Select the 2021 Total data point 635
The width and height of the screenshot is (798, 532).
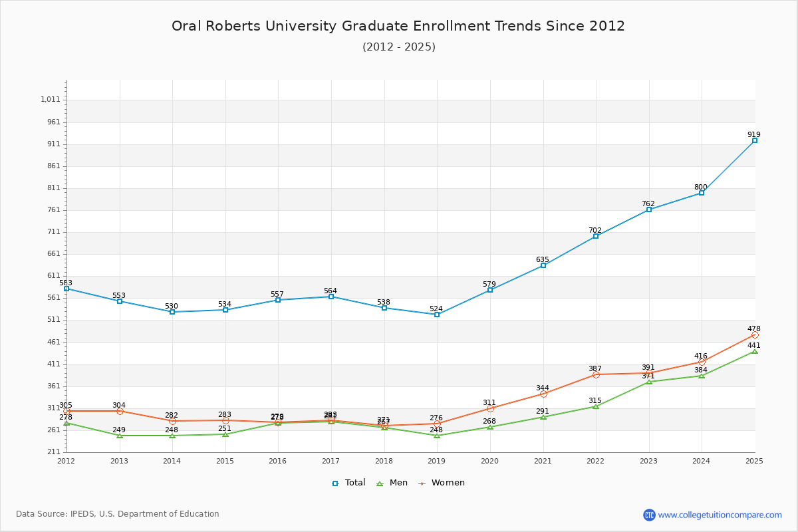point(543,265)
